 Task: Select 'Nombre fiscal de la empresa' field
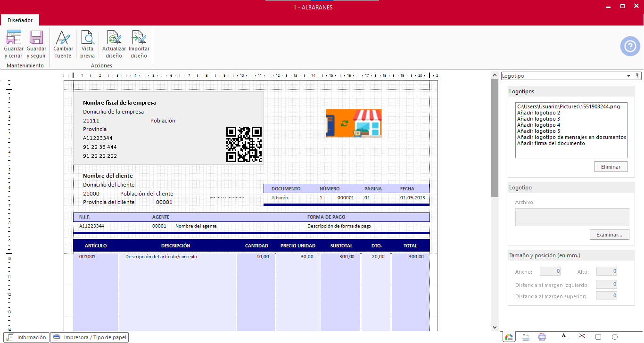[119, 103]
